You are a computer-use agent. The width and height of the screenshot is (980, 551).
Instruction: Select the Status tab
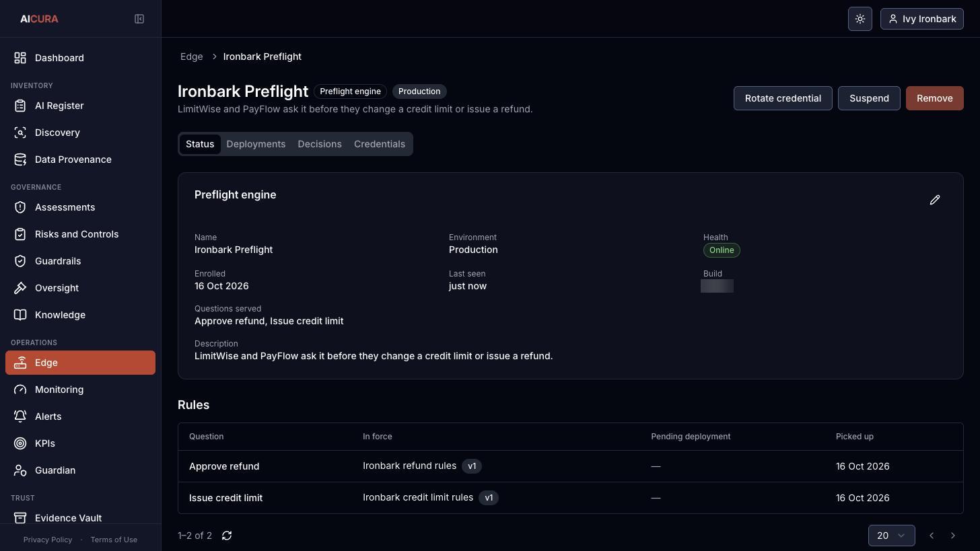click(x=200, y=144)
